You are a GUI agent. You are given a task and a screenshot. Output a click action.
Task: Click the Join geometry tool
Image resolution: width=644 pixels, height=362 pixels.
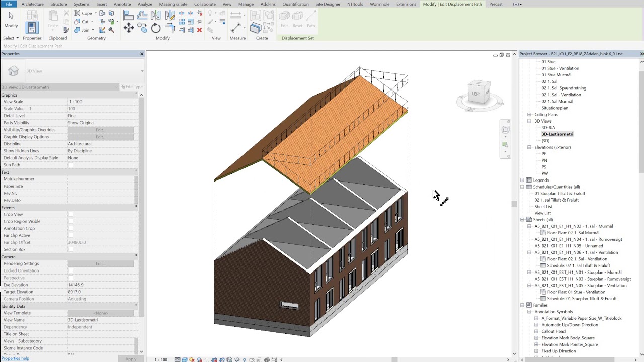point(83,30)
